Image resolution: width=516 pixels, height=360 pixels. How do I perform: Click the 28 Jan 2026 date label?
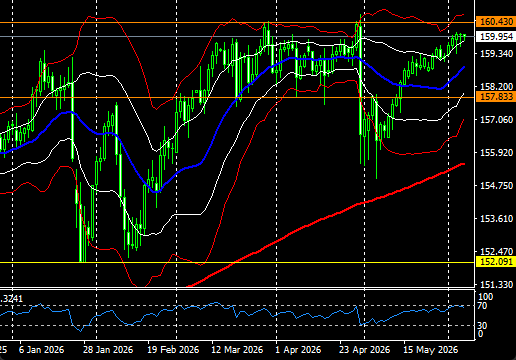pos(108,350)
